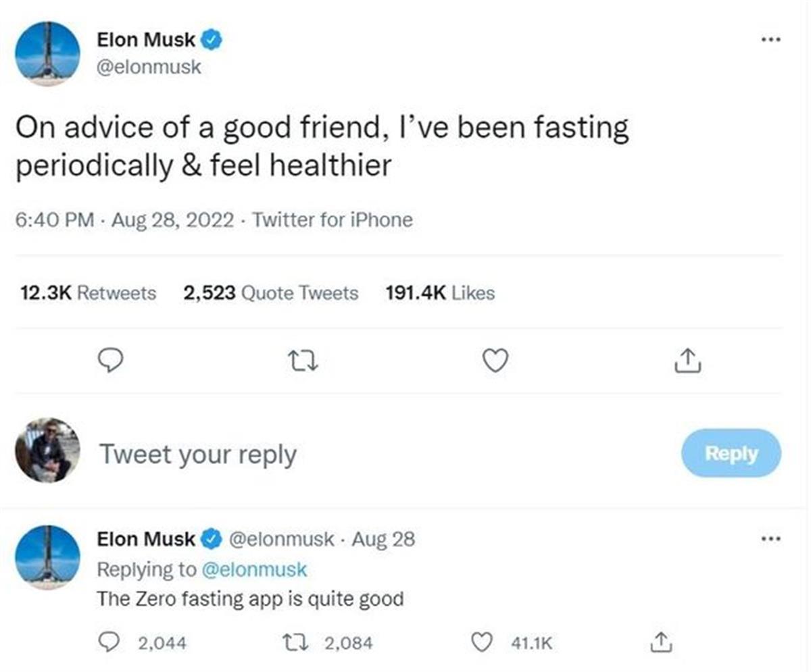Like the Zero fasting app reply
The image size is (811, 672).
click(x=481, y=643)
